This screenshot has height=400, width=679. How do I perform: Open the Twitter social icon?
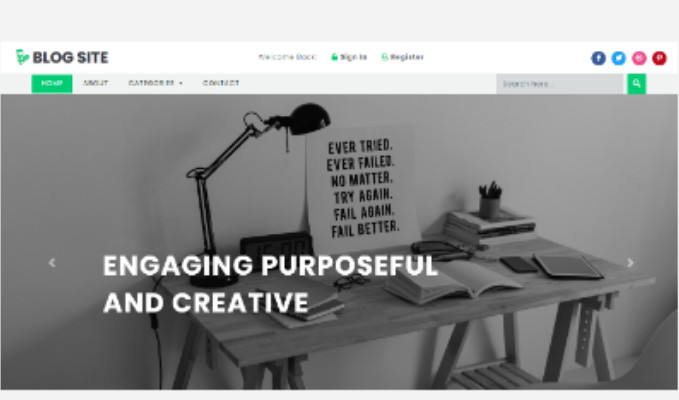[x=618, y=58]
